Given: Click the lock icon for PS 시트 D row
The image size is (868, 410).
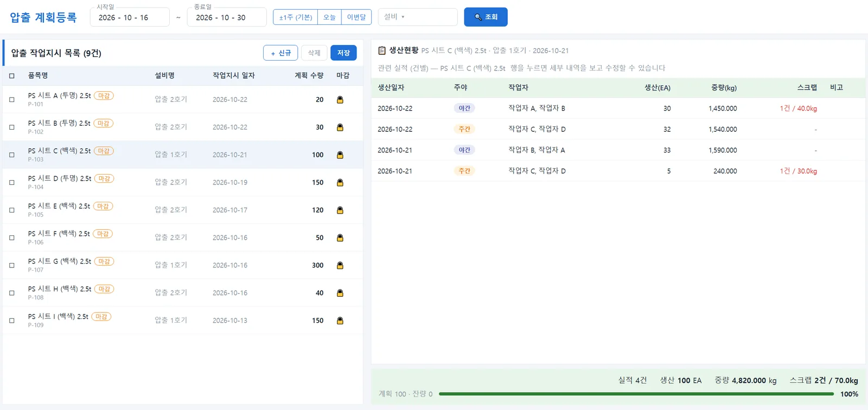Looking at the screenshot, I should pos(340,183).
